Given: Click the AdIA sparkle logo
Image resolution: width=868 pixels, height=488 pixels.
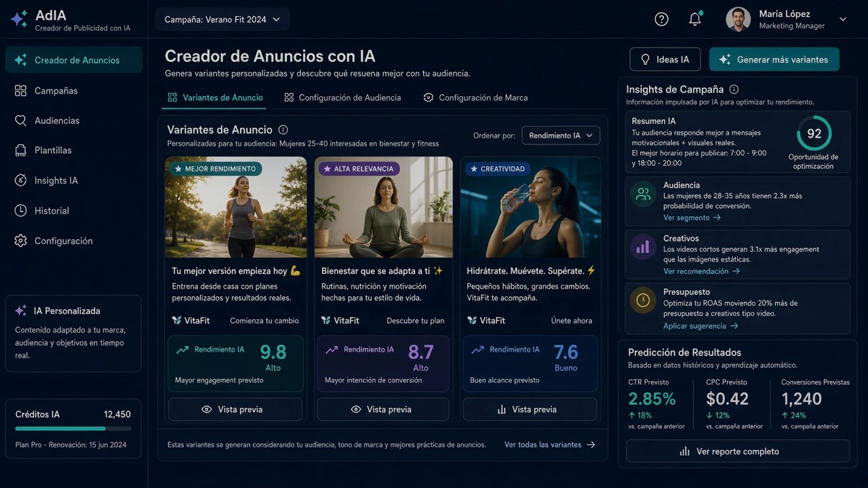Looking at the screenshot, I should click(19, 18).
